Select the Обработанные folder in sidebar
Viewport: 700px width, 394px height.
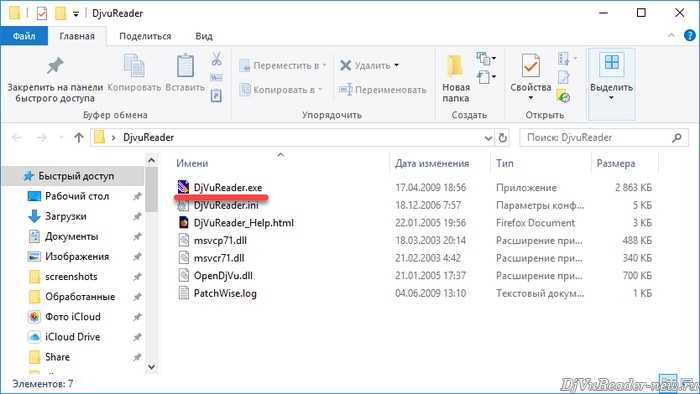tap(71, 297)
